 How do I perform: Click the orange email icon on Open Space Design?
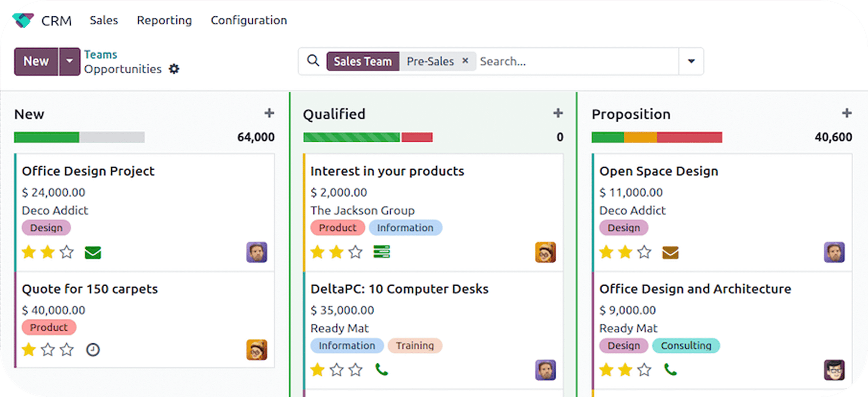[670, 253]
